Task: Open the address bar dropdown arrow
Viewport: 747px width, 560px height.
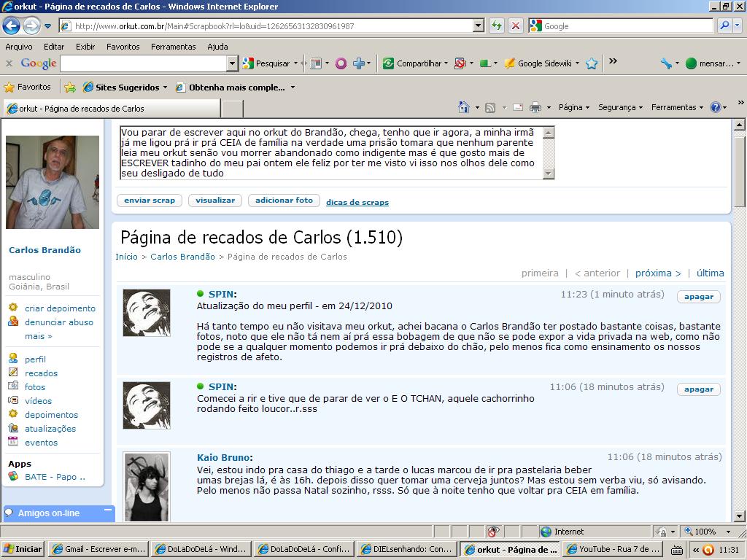Action: [479, 26]
